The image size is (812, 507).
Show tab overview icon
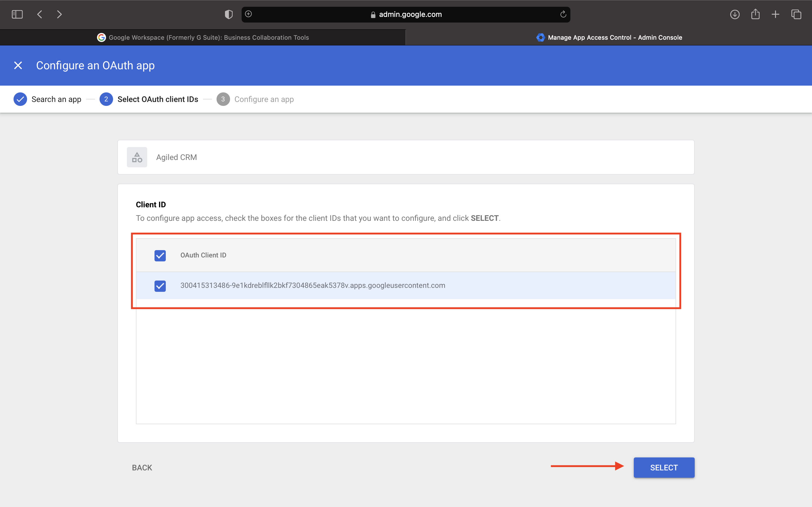pyautogui.click(x=796, y=14)
